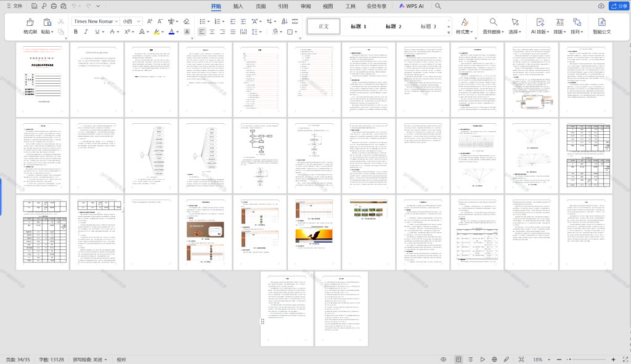Set paragraph alignment to justify
This screenshot has height=364, width=631.
point(232,32)
